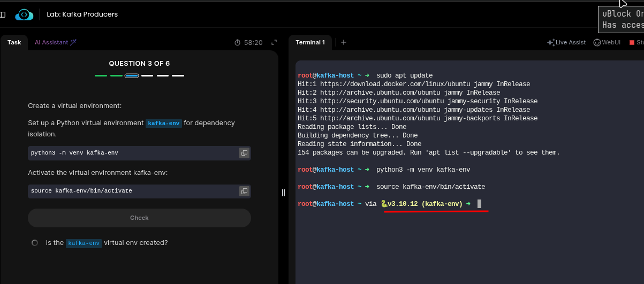
Task: Click the Hit:3 security.ubuntu.com line
Action: pyautogui.click(x=418, y=101)
